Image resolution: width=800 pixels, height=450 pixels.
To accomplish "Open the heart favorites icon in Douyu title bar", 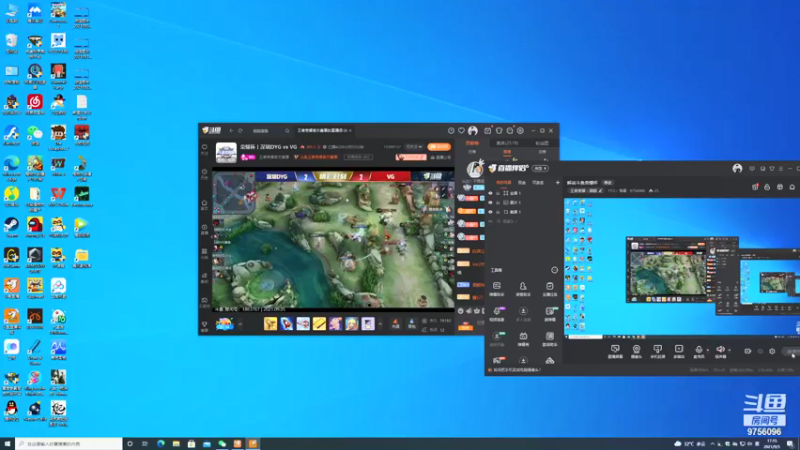I will pyautogui.click(x=461, y=131).
